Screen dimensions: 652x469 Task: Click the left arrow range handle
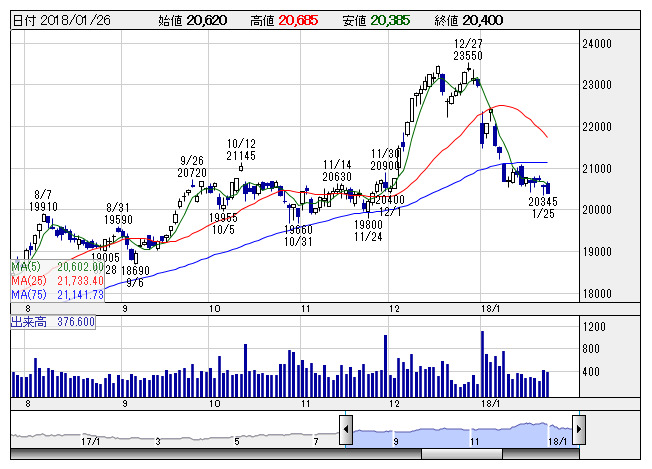click(x=346, y=430)
